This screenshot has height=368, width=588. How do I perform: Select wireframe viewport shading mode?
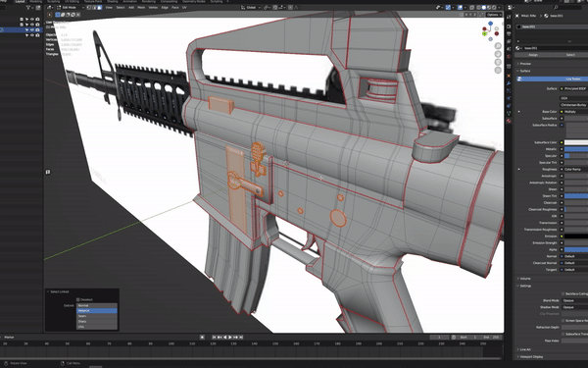[479, 8]
